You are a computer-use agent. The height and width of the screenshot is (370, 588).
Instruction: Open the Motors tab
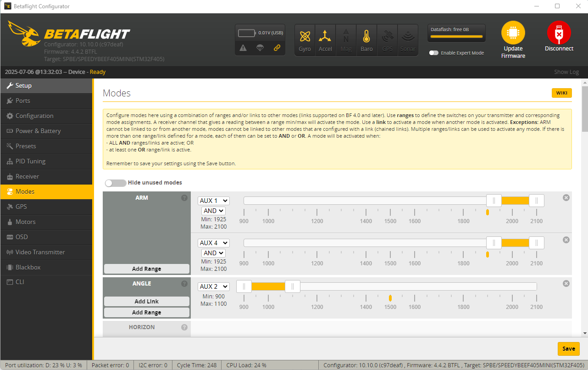pos(46,222)
